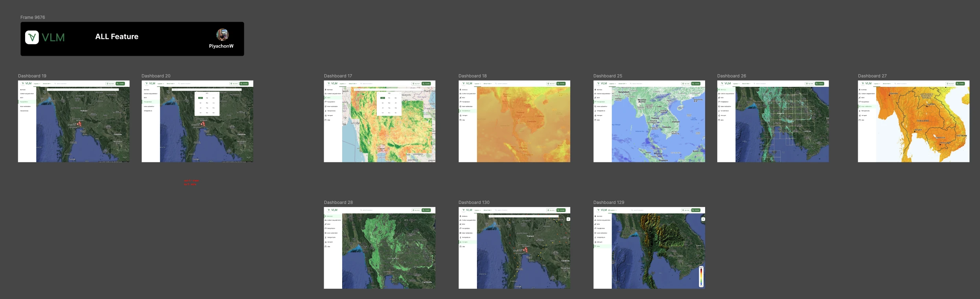Select the "Dashboard 130" frame label
The image size is (980, 299).
tap(474, 202)
